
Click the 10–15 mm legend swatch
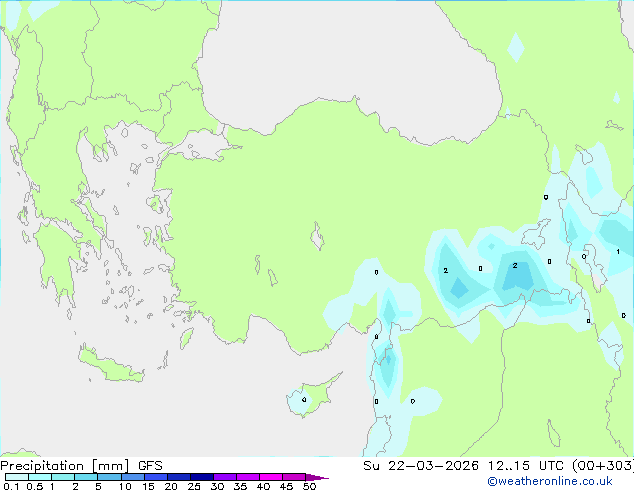pos(132,477)
